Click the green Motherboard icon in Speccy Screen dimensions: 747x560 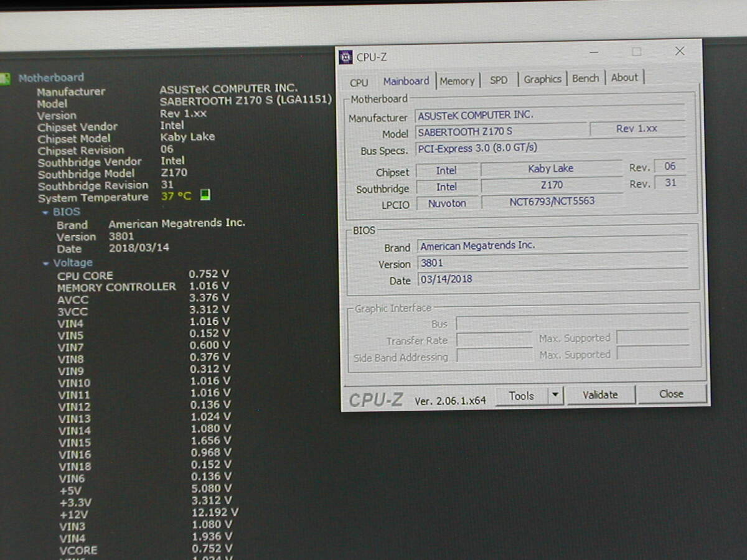click(x=5, y=78)
